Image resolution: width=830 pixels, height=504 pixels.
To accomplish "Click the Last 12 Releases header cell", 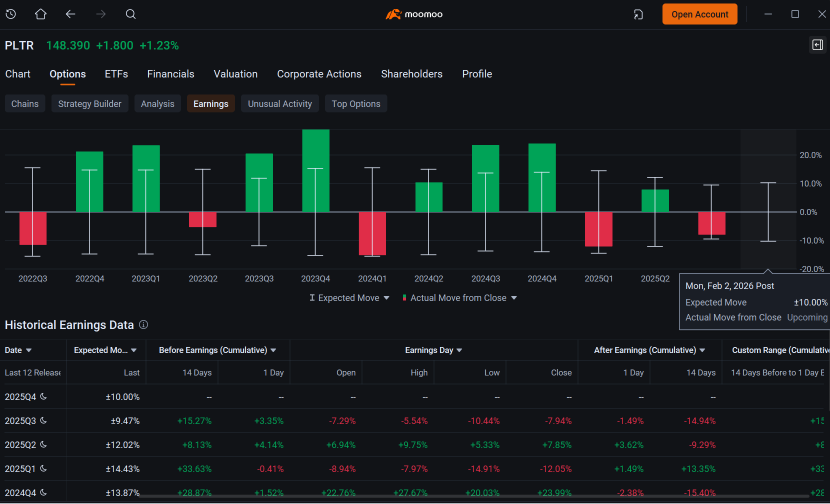I will (33, 373).
